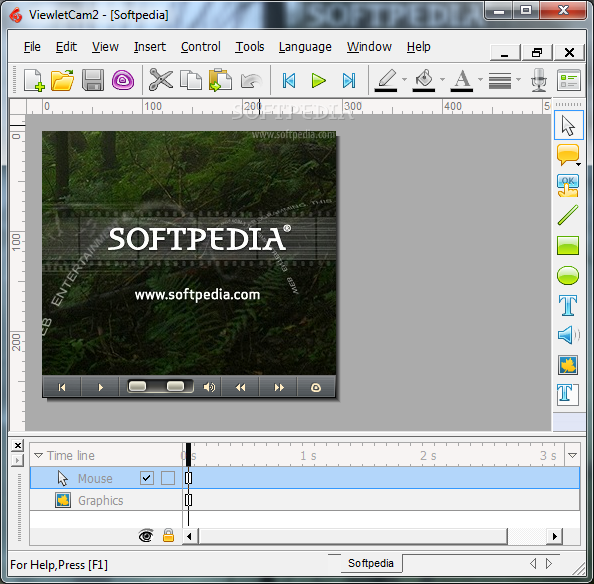Click the purple publish icon
Image resolution: width=594 pixels, height=584 pixels.
pos(123,80)
